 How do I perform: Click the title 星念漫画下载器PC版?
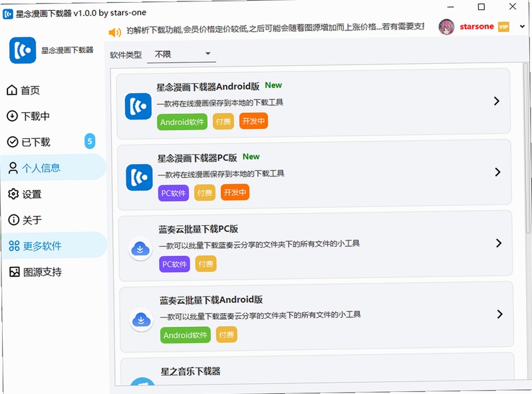(x=197, y=158)
